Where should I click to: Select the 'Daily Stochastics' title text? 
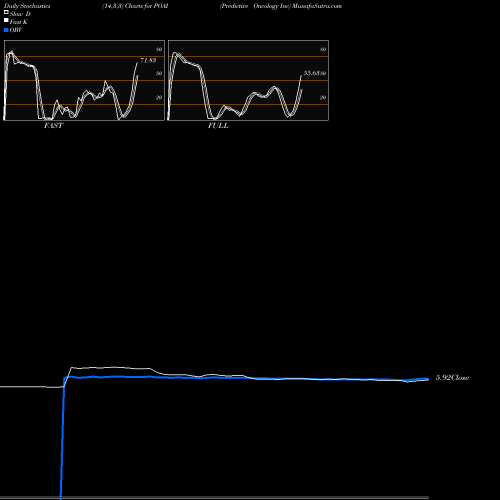point(27,6)
